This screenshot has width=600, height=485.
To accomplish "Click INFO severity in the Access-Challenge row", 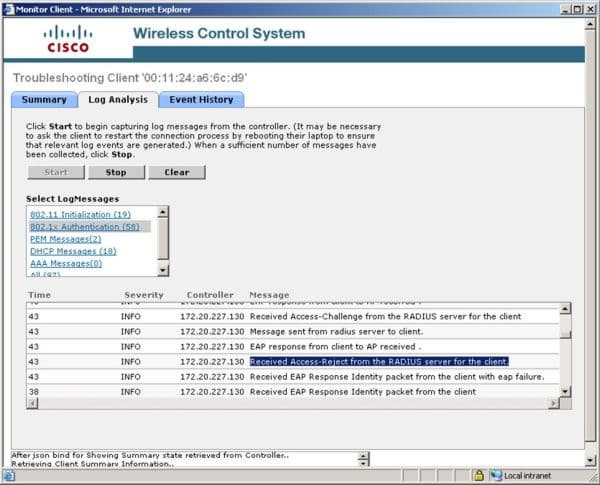I will pos(131,317).
